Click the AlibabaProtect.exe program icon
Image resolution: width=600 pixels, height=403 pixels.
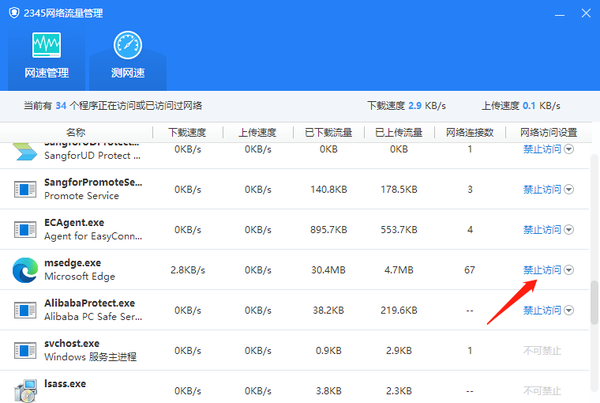coord(25,309)
